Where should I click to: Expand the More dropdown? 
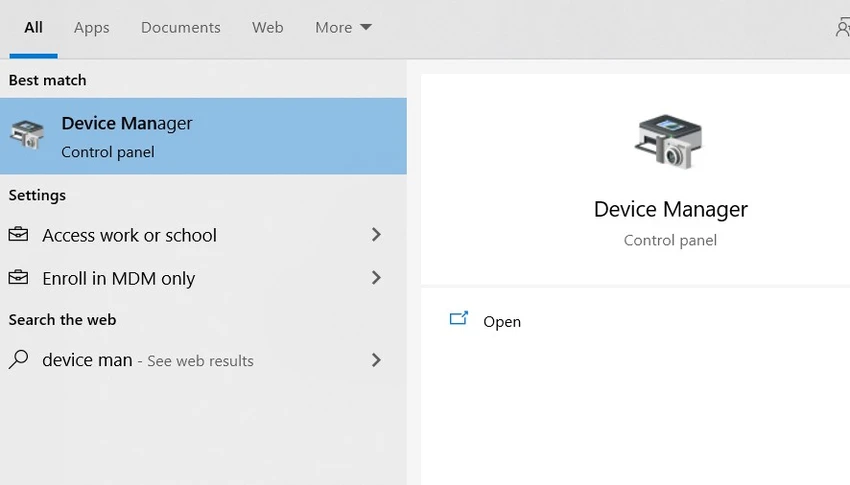pyautogui.click(x=343, y=28)
